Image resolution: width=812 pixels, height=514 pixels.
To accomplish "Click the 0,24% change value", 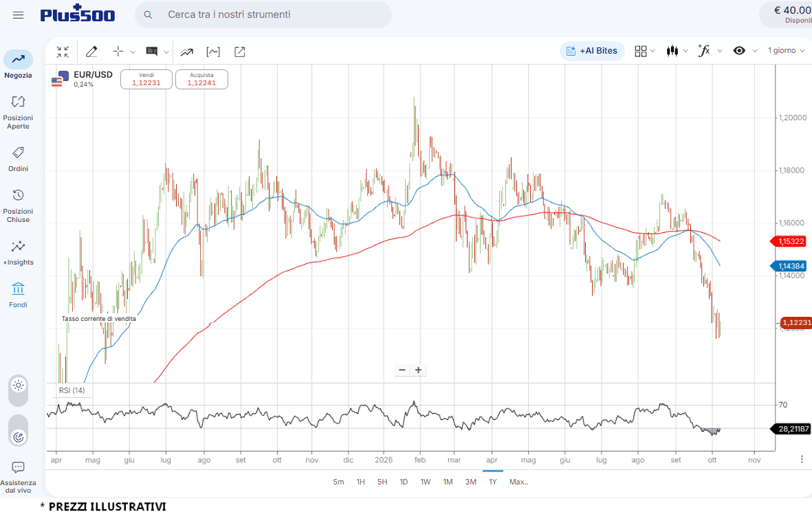I will 83,85.
